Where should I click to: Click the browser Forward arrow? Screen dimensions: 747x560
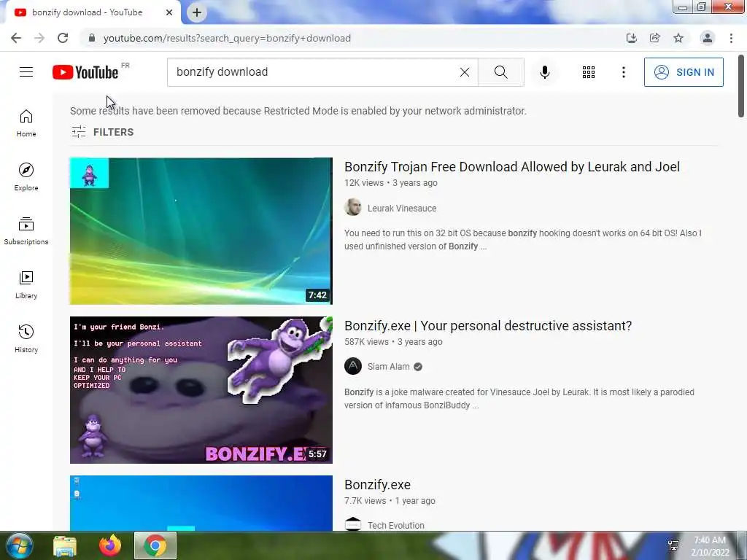tap(39, 38)
